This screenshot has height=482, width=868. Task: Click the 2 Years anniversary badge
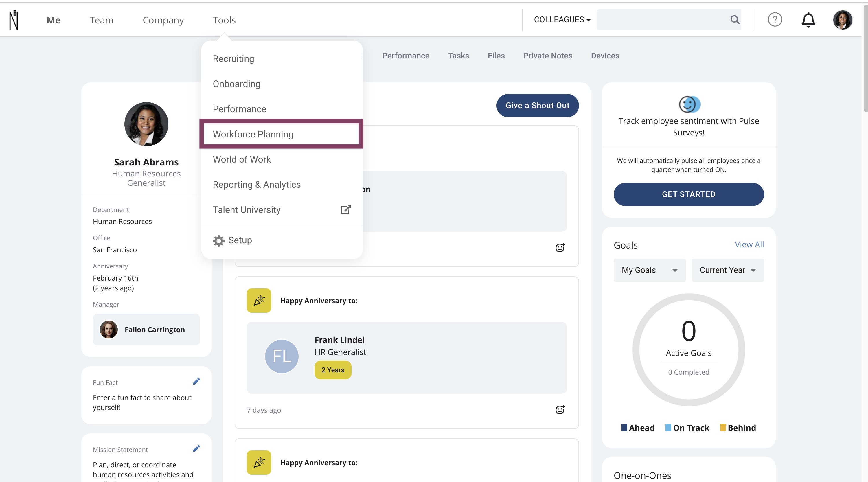coord(332,370)
